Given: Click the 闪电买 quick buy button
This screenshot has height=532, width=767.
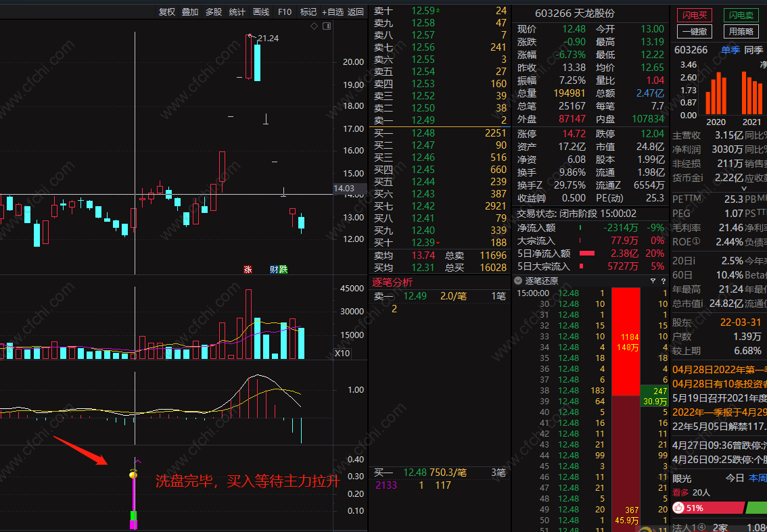Looking at the screenshot, I should 695,16.
